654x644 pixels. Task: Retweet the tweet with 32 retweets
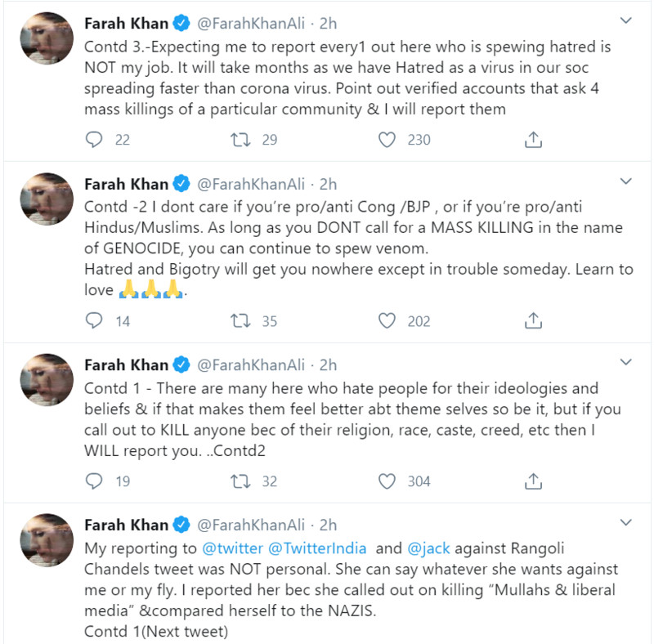(240, 481)
